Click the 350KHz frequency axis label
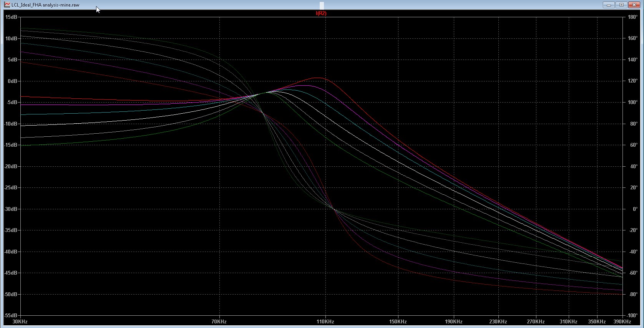The width and height of the screenshot is (644, 328). (597, 322)
